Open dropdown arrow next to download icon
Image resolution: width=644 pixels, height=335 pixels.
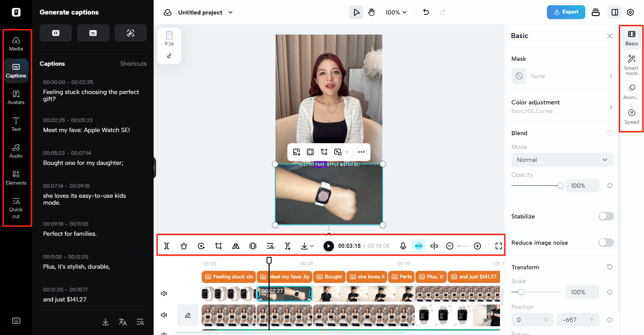(x=312, y=246)
